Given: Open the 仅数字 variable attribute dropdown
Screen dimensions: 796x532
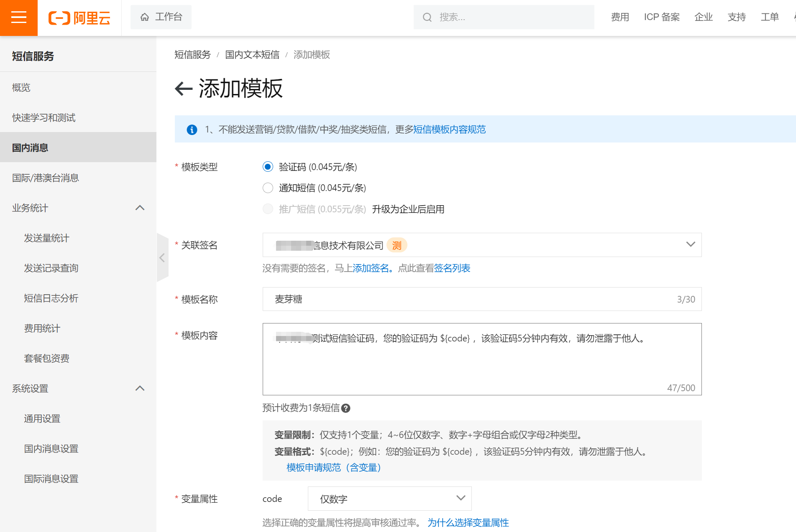Looking at the screenshot, I should [389, 499].
